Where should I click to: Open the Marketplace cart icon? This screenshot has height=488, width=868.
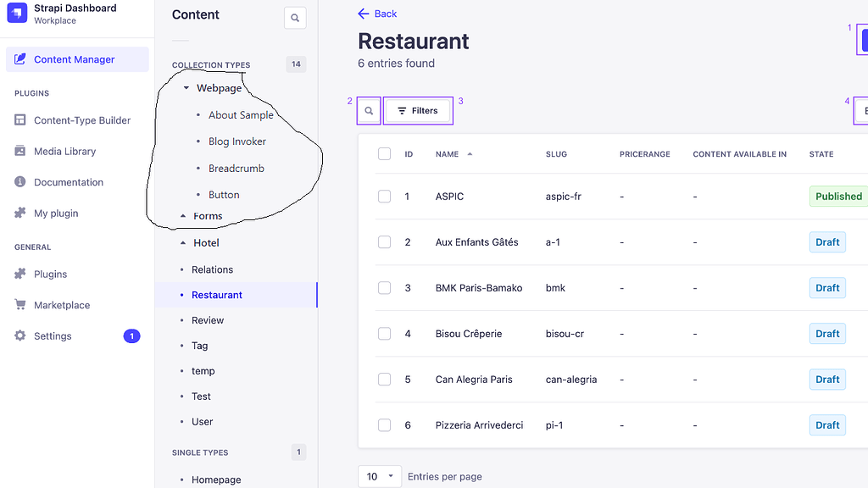[x=20, y=305]
